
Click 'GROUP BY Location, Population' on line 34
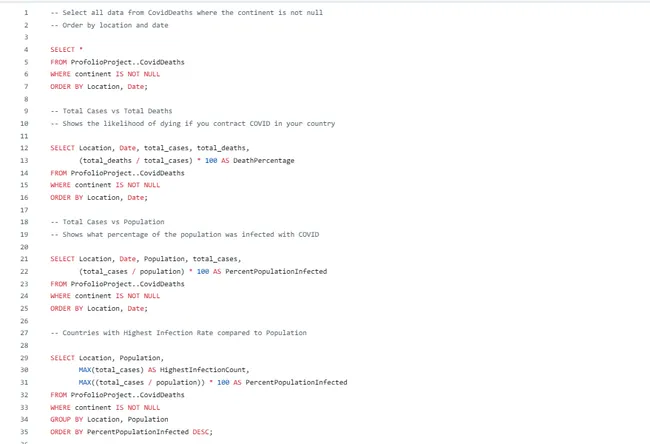(x=109, y=420)
